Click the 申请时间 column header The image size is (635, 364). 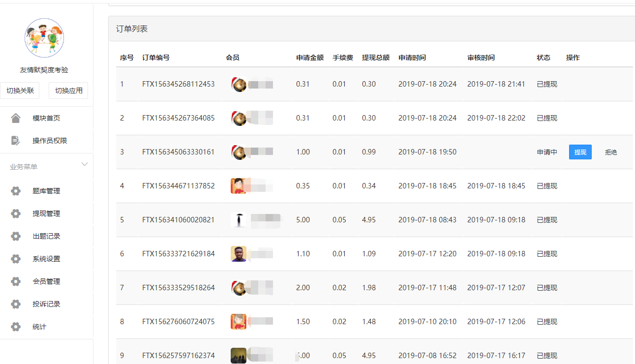tap(412, 58)
